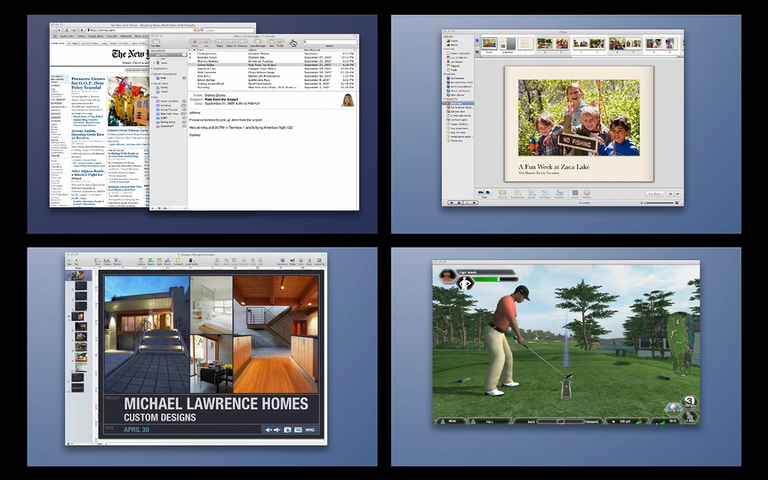
Task: Click the back/forward stance slider in golf game
Action: click(x=561, y=421)
